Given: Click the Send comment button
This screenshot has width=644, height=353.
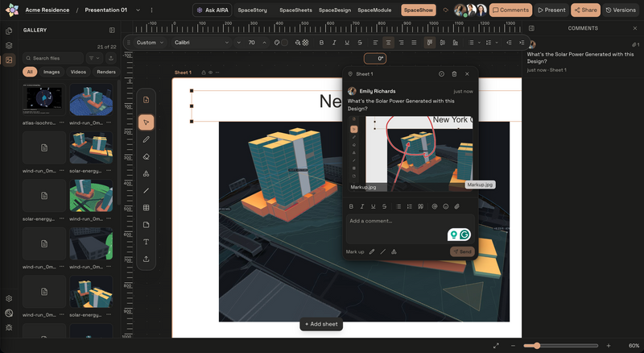Looking at the screenshot, I should click(x=462, y=251).
